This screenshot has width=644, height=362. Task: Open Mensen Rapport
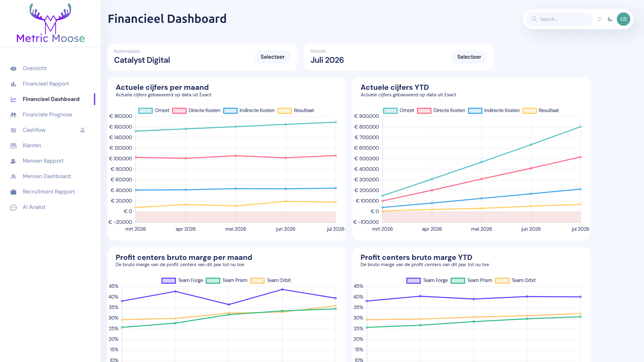point(43,161)
